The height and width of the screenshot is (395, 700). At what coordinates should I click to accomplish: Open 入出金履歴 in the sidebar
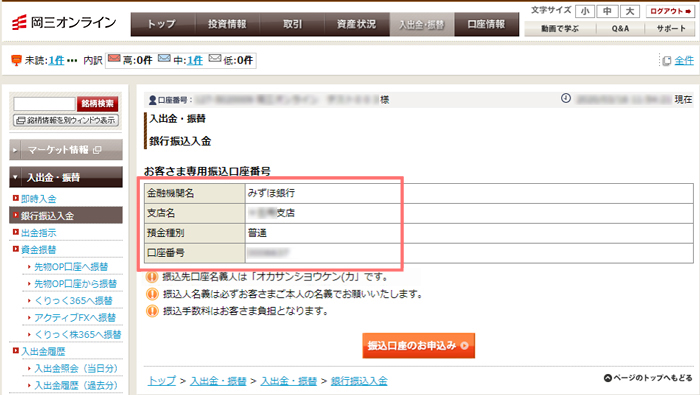click(43, 351)
